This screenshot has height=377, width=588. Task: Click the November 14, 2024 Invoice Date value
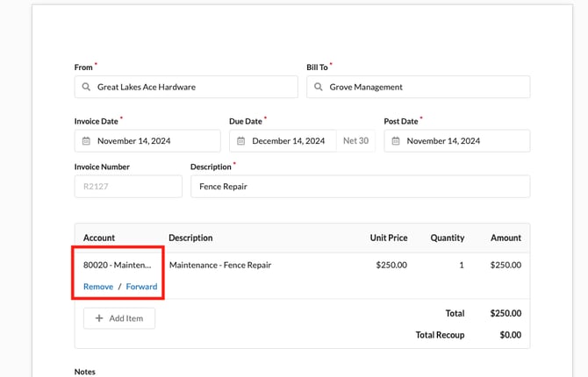pos(133,141)
